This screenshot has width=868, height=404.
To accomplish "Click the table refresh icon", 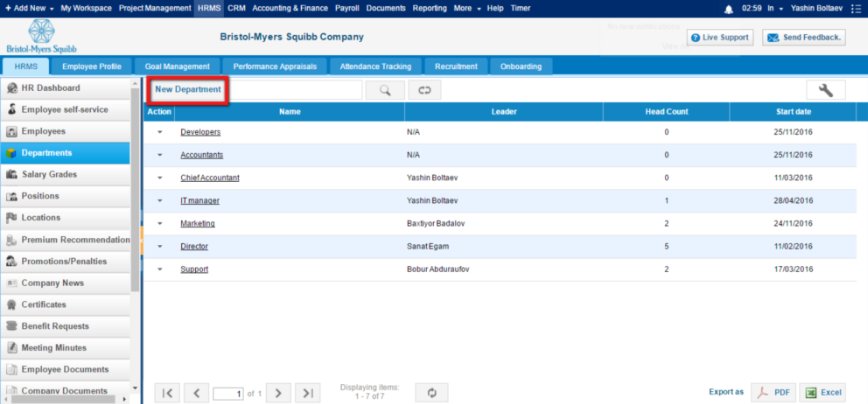I will 432,393.
